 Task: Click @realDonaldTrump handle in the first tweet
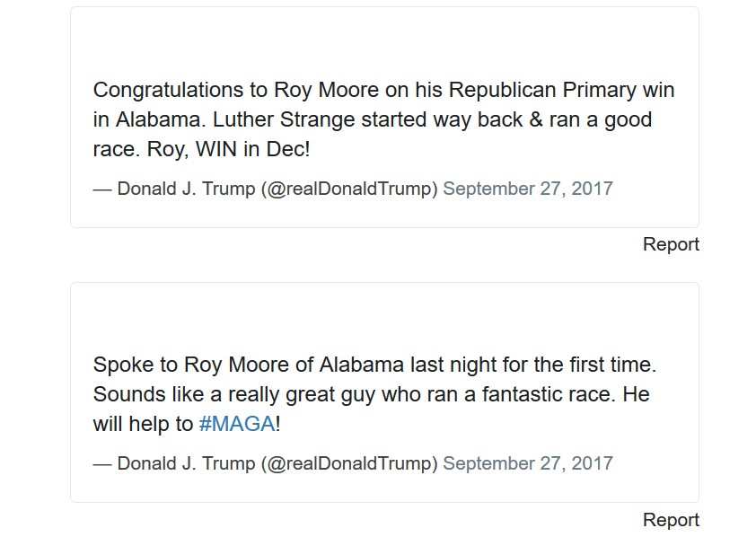tap(349, 189)
